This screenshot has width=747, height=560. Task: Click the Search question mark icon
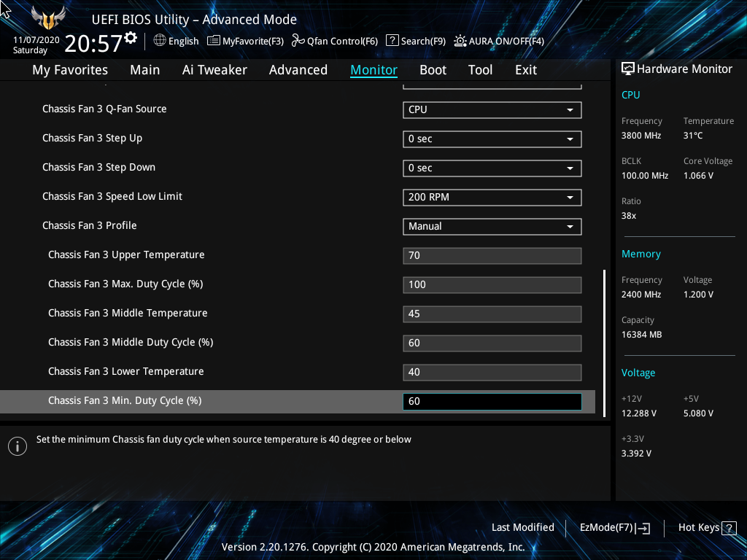(392, 41)
